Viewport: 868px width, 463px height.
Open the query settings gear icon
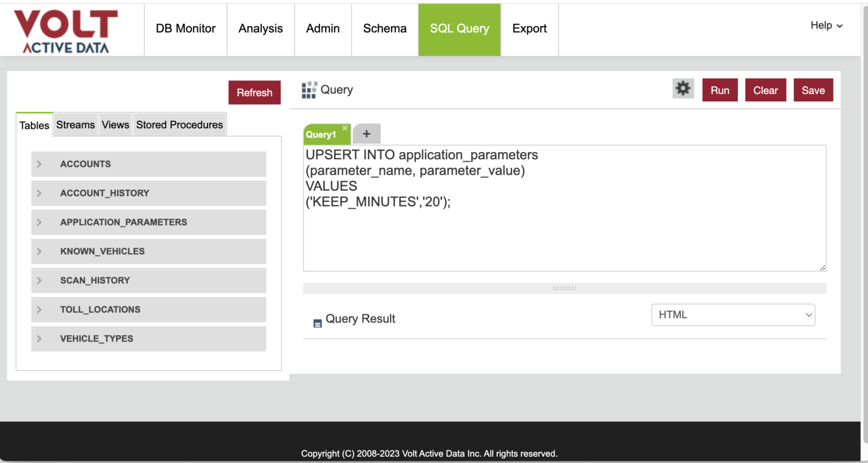pos(683,88)
